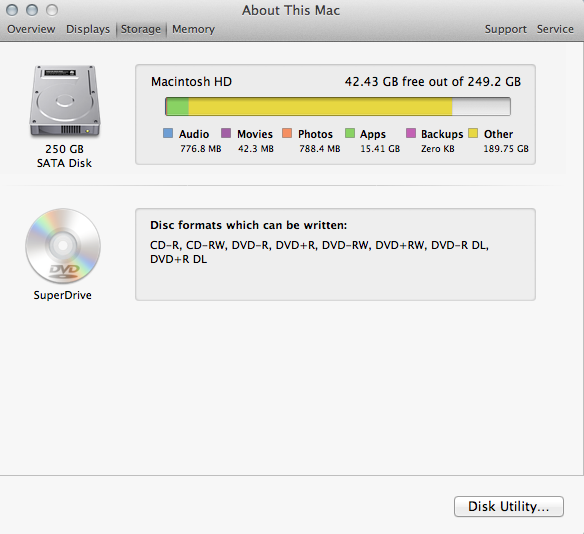This screenshot has width=584, height=534.
Task: Click the list of writable disc formats
Action: point(319,252)
